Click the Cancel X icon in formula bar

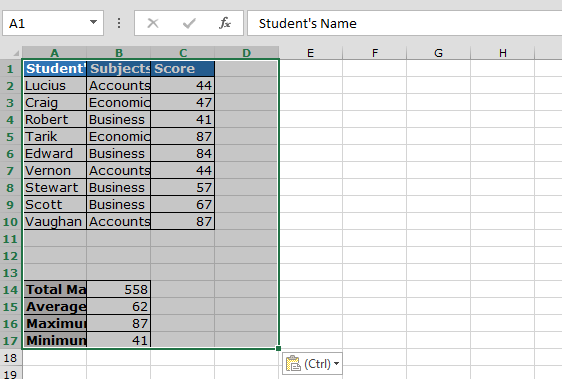pos(153,23)
